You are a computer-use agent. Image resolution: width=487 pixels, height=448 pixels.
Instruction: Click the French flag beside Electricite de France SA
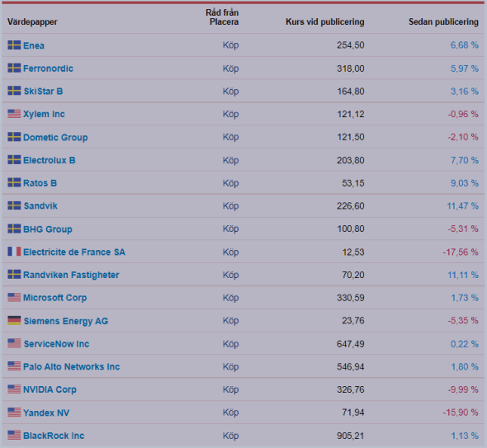click(14, 252)
